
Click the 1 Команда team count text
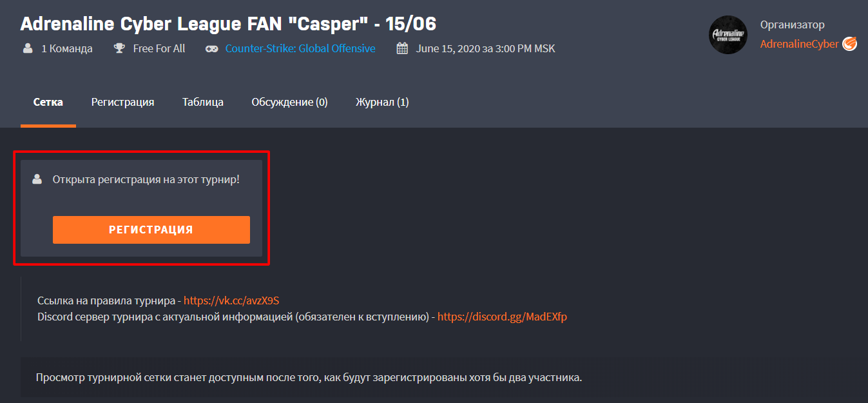tap(67, 48)
